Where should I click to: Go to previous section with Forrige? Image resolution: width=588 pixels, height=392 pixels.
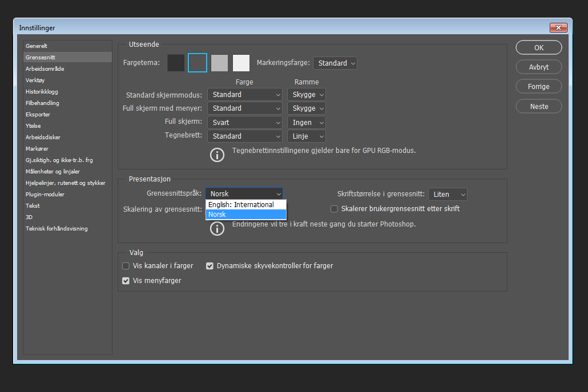click(539, 87)
